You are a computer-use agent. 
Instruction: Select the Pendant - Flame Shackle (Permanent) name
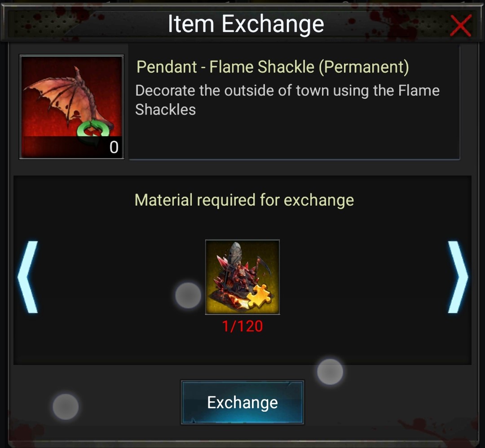(273, 67)
